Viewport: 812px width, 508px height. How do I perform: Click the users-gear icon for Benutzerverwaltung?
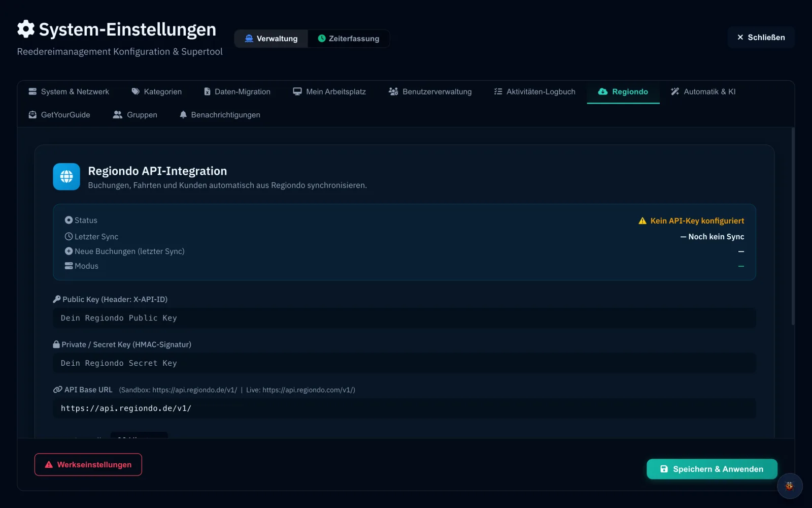[393, 91]
